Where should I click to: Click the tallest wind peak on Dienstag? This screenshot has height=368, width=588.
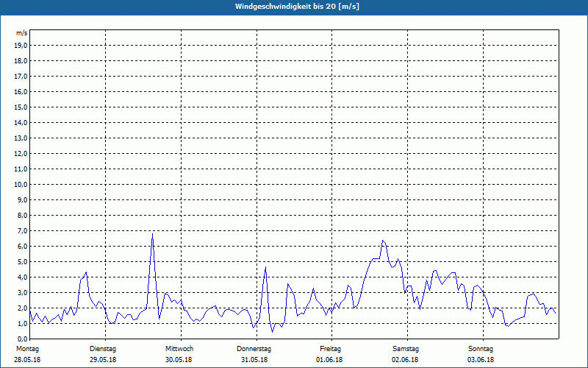pos(152,234)
